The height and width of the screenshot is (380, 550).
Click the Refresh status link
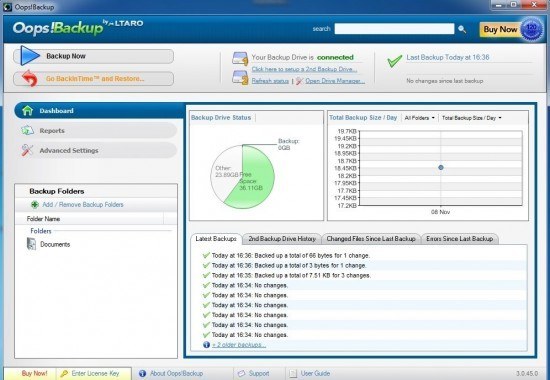coord(270,81)
